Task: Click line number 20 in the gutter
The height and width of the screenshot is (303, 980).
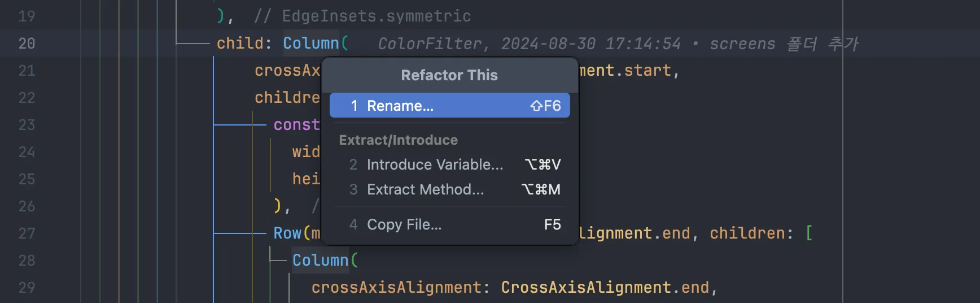Action: pos(27,44)
